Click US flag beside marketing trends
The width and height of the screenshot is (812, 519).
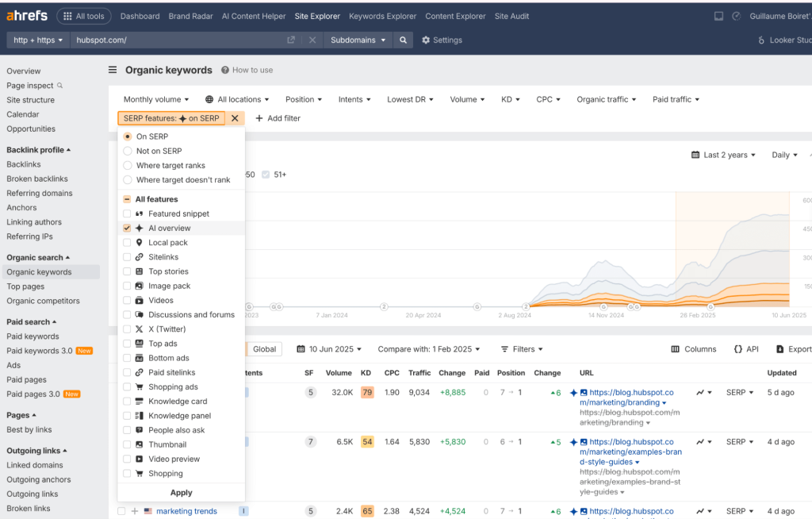(148, 511)
